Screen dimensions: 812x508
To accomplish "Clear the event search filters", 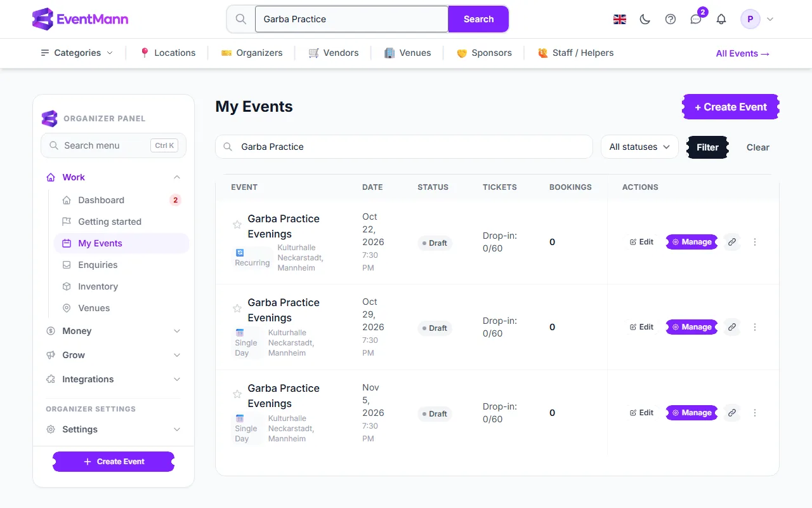I will tap(757, 147).
